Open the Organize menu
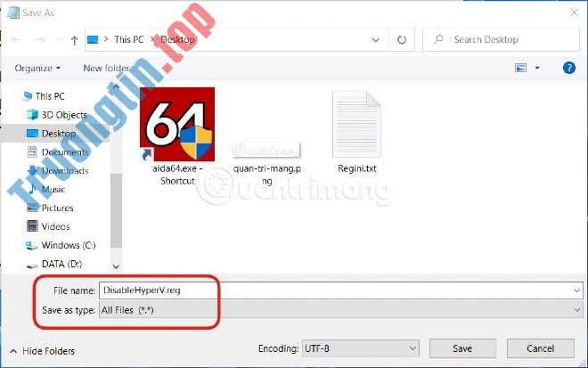This screenshot has width=588, height=368. (x=37, y=69)
